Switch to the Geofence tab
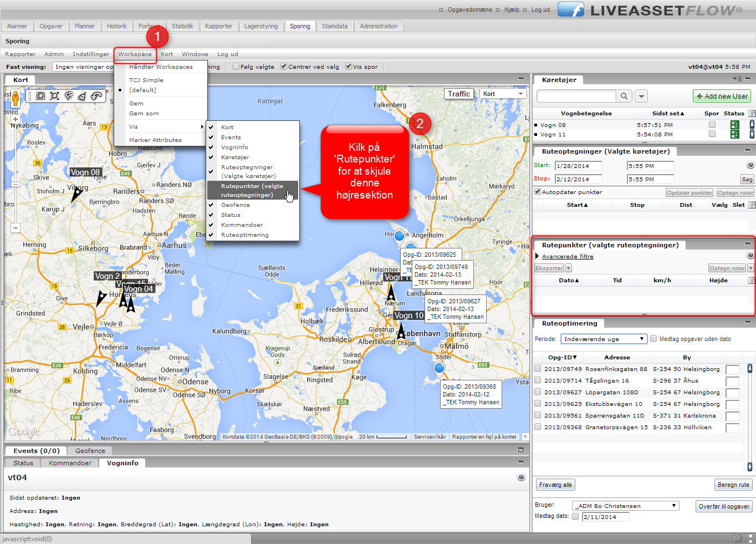This screenshot has height=544, width=756. point(90,451)
